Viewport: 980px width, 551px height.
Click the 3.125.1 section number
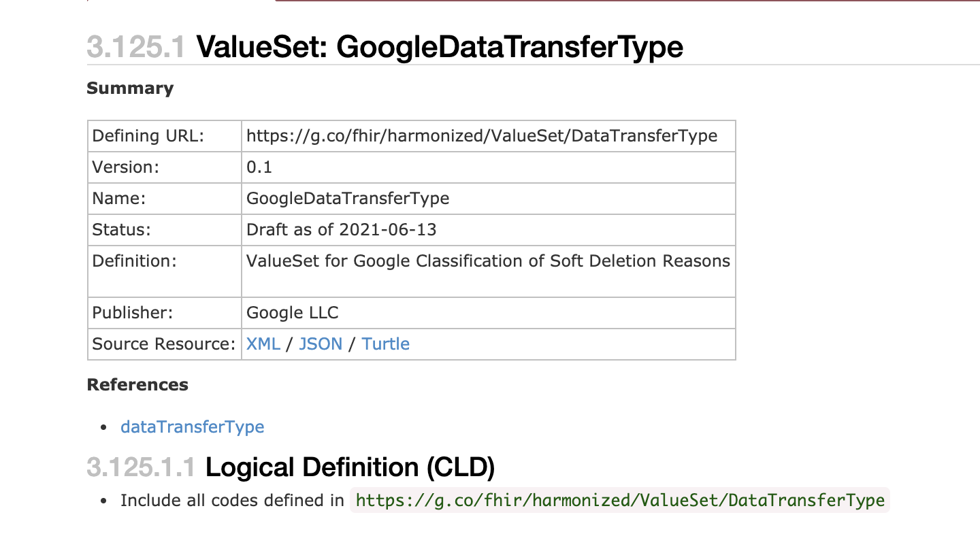pos(135,47)
